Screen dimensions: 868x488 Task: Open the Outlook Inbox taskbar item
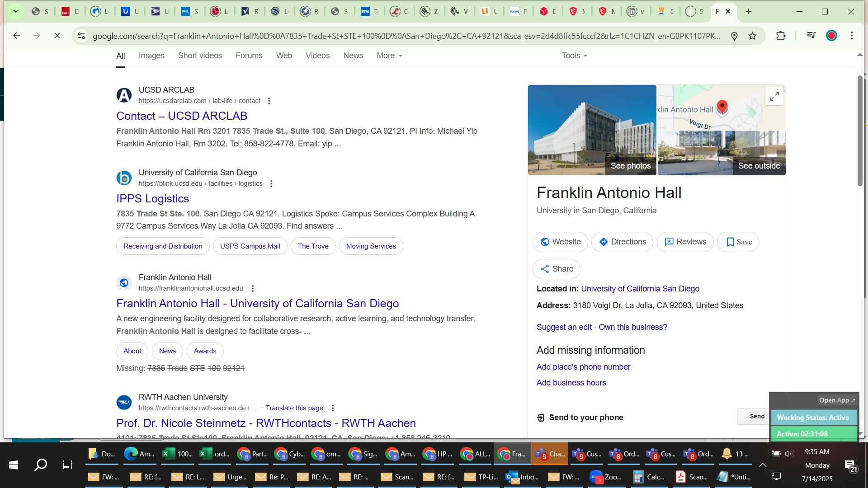click(x=523, y=477)
